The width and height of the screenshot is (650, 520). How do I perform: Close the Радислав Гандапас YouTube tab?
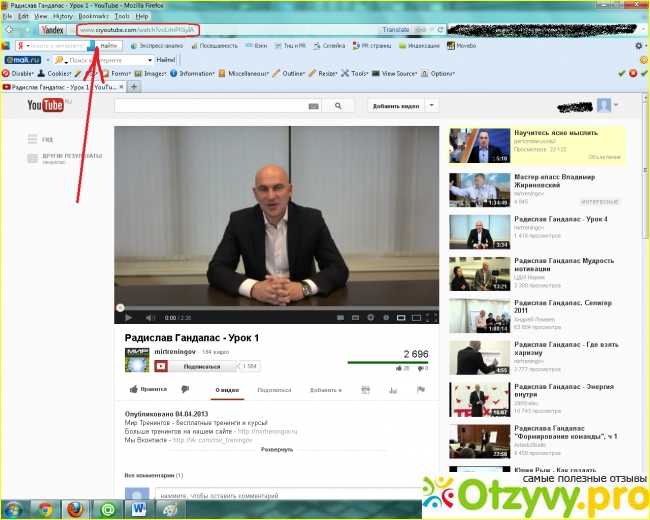coord(121,87)
